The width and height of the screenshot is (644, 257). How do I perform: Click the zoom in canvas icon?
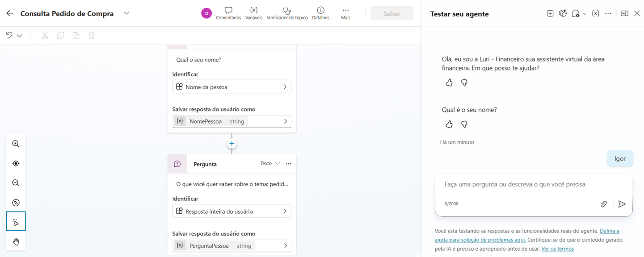point(16,144)
